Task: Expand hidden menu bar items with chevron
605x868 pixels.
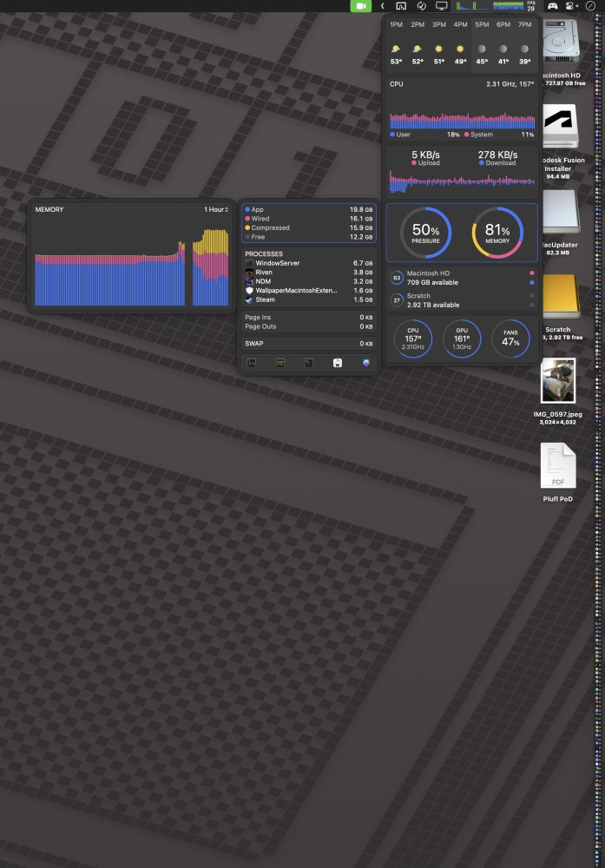Action: click(x=382, y=6)
